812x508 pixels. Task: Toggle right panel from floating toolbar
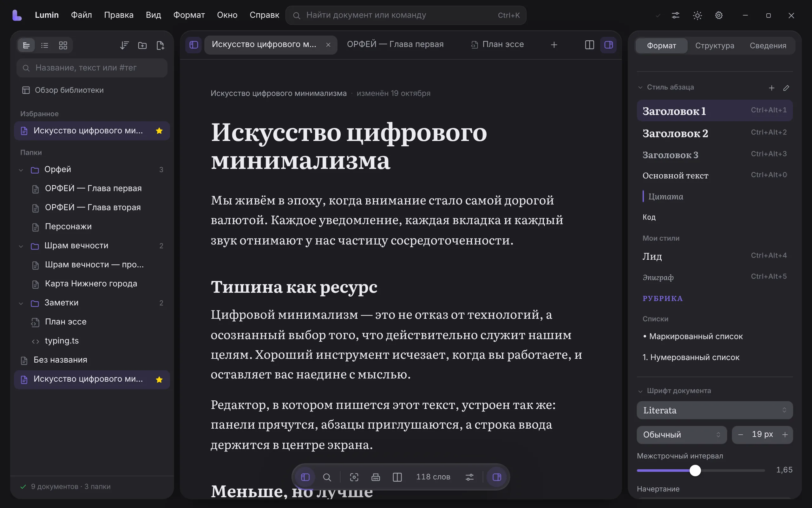coord(497,477)
